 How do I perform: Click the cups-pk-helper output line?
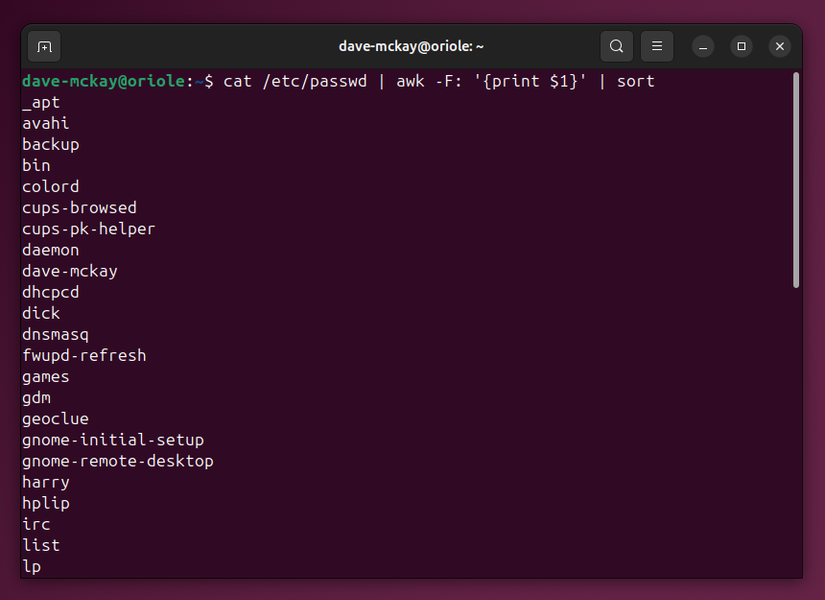point(88,228)
